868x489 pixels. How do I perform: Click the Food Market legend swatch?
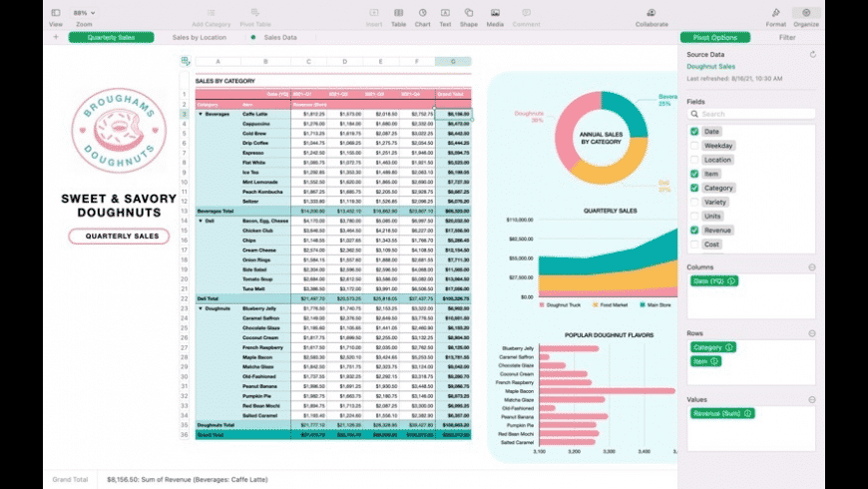[595, 305]
